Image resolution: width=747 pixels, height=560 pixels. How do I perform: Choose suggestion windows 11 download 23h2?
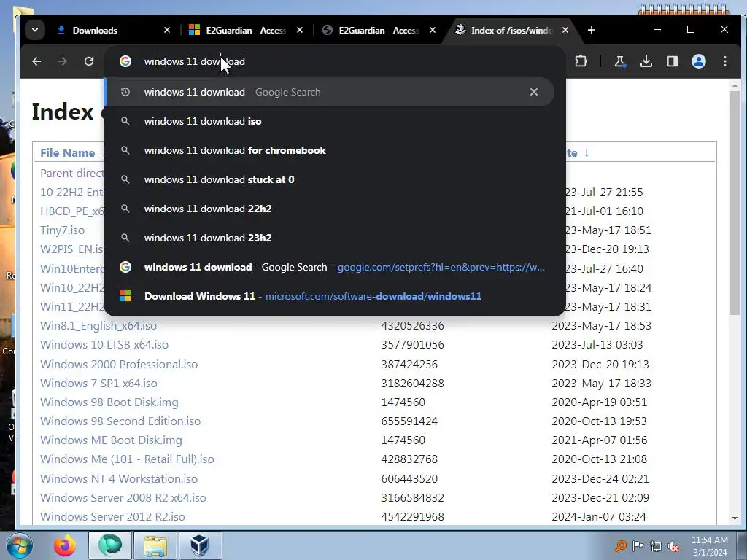click(330, 238)
